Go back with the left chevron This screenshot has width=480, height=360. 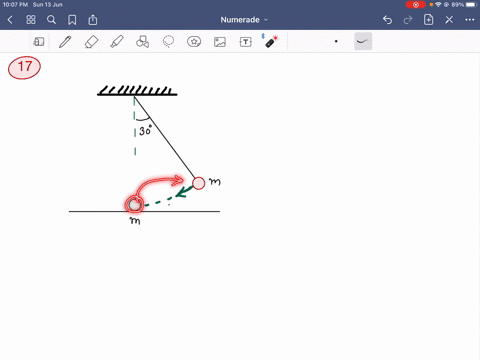pyautogui.click(x=10, y=20)
